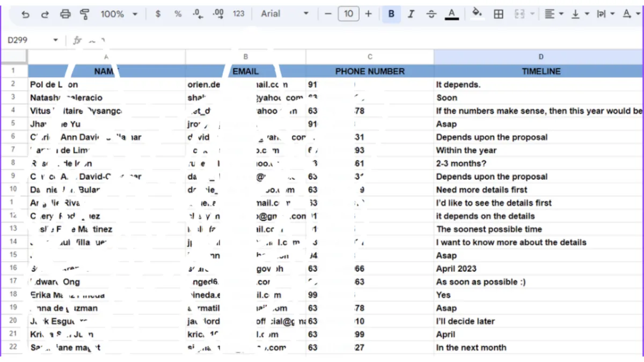Select column A header
The image size is (644, 362).
coord(106,56)
